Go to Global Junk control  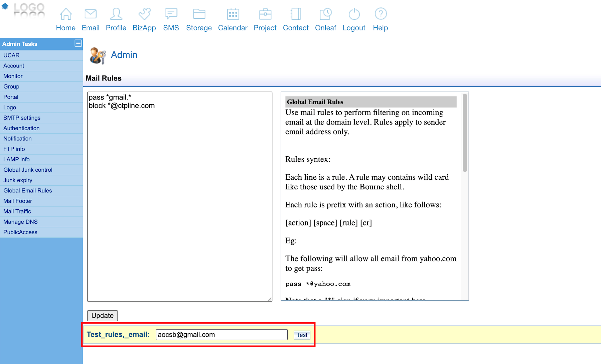click(x=28, y=170)
